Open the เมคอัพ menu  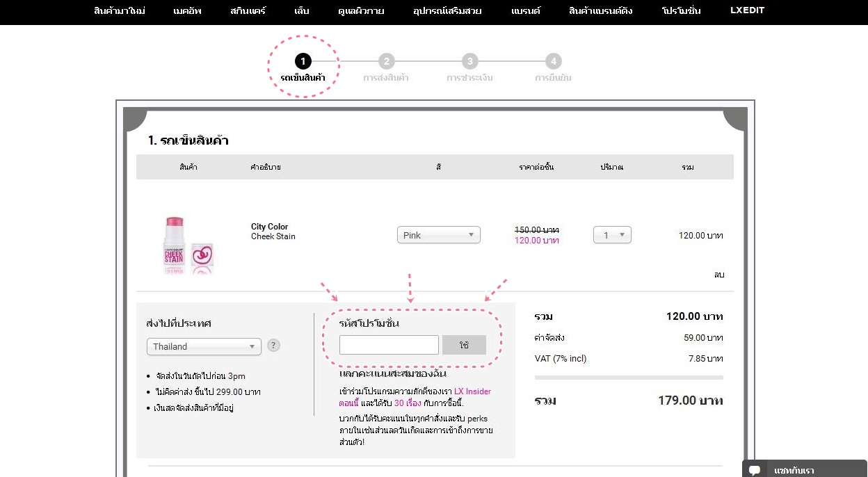click(188, 11)
